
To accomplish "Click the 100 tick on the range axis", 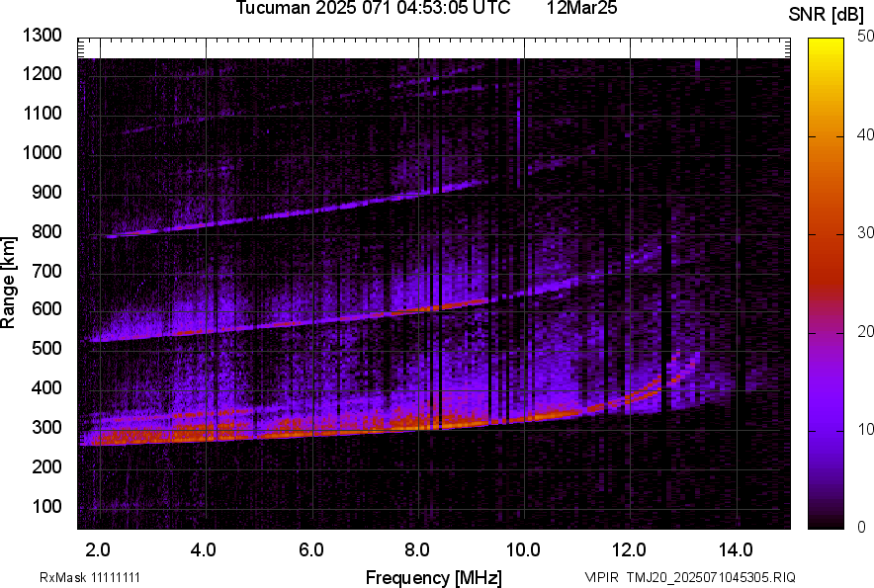I will [x=49, y=506].
